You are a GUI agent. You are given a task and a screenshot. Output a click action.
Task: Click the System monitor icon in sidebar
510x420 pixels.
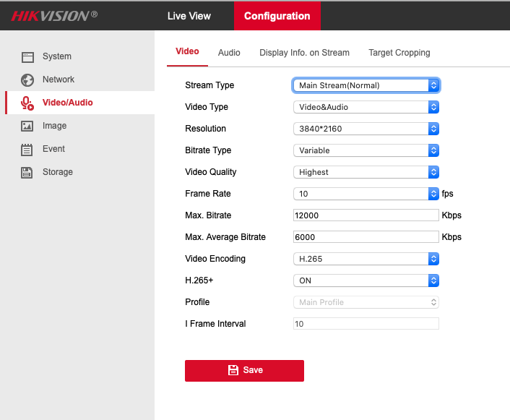[x=27, y=56]
